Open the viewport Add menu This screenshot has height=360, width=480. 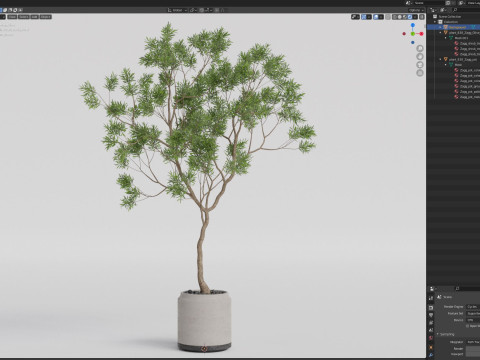[x=35, y=17]
